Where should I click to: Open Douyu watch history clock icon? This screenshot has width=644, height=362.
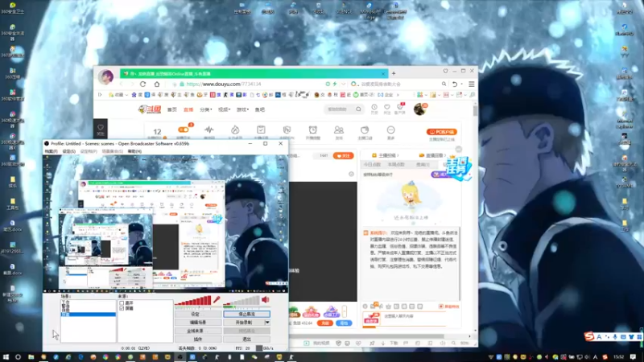[x=374, y=109]
